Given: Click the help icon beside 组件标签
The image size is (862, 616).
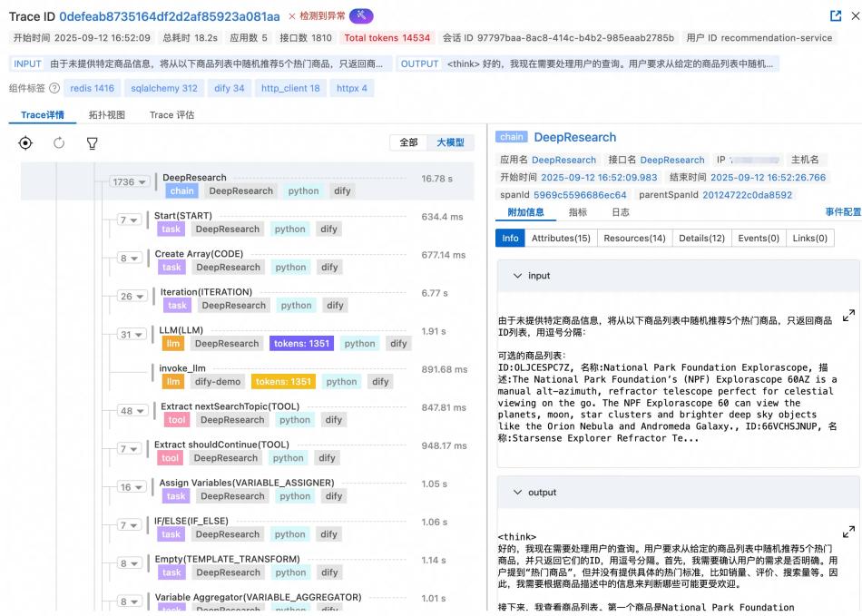Looking at the screenshot, I should pos(54,88).
